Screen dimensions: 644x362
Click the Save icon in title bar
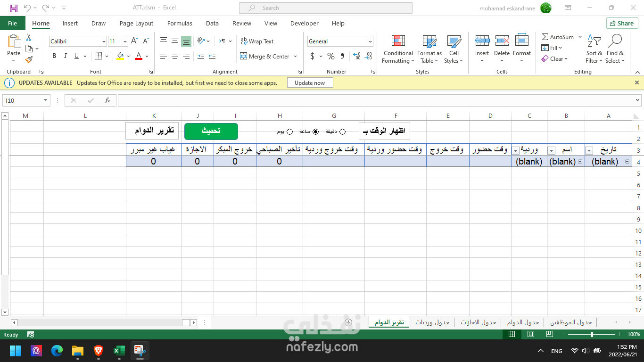13,8
